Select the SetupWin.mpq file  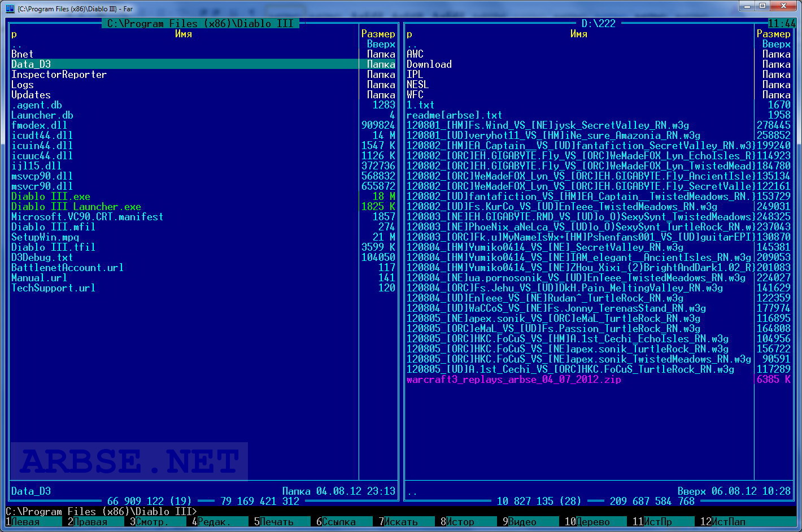pyautogui.click(x=45, y=237)
